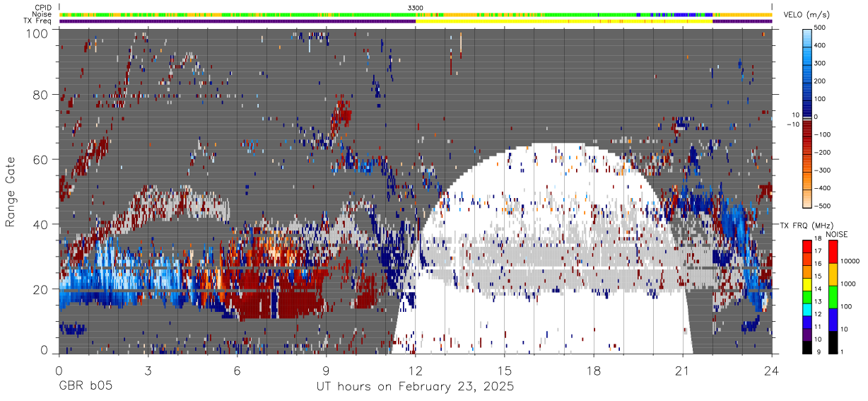Click velocity scale label -300
Screen dimensions: 868x401
pyautogui.click(x=822, y=170)
